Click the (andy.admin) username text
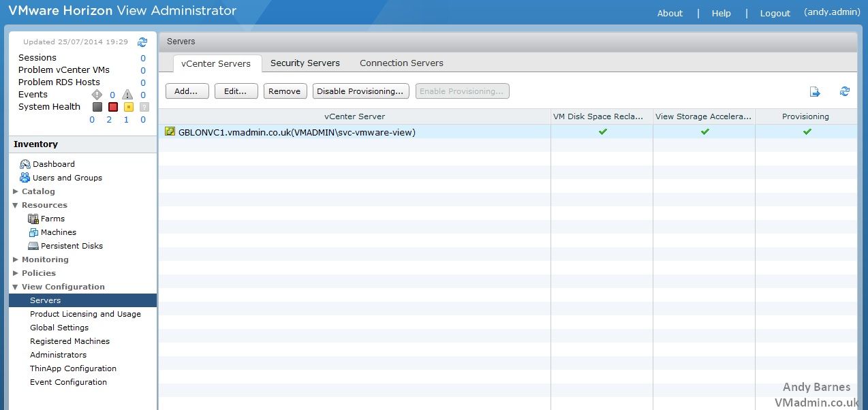Screen dimensions: 868x410 pos(831,12)
